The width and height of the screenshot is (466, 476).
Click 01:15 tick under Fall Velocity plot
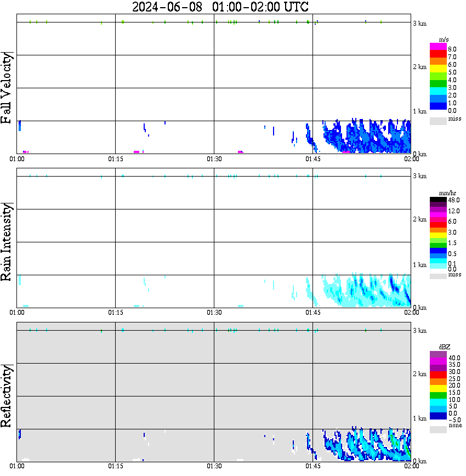tap(115, 159)
